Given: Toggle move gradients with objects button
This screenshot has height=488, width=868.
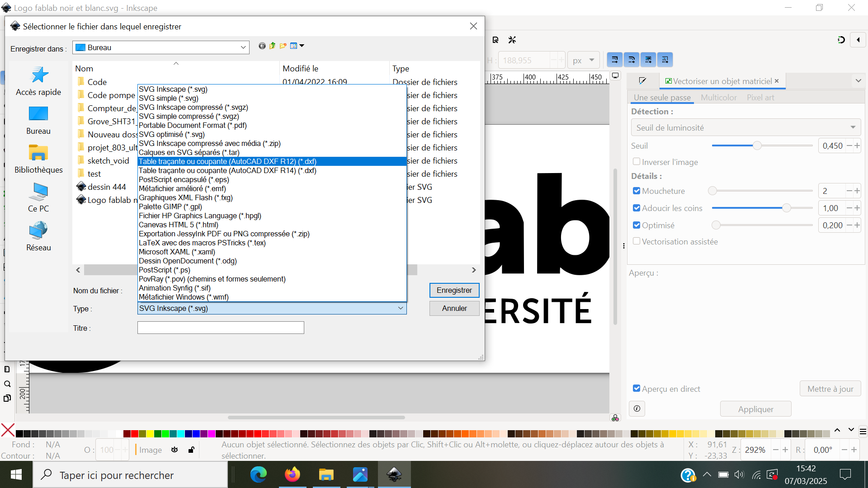Looking at the screenshot, I should [x=648, y=60].
